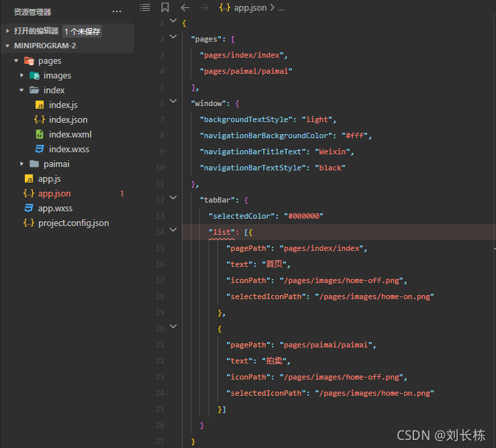
Task: Open index.wxss file
Action: (69, 150)
